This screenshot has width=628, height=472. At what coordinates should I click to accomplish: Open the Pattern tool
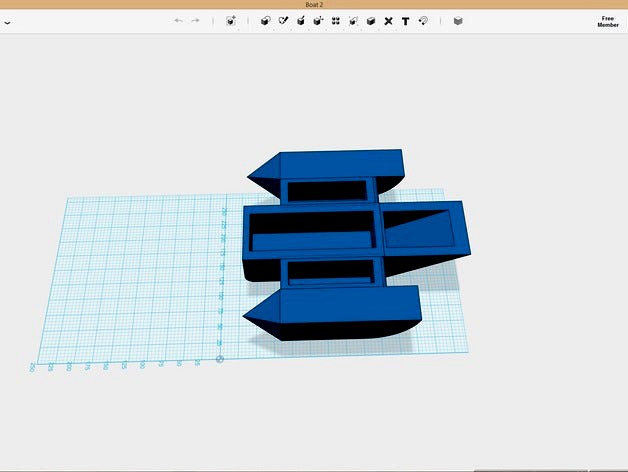(336, 21)
